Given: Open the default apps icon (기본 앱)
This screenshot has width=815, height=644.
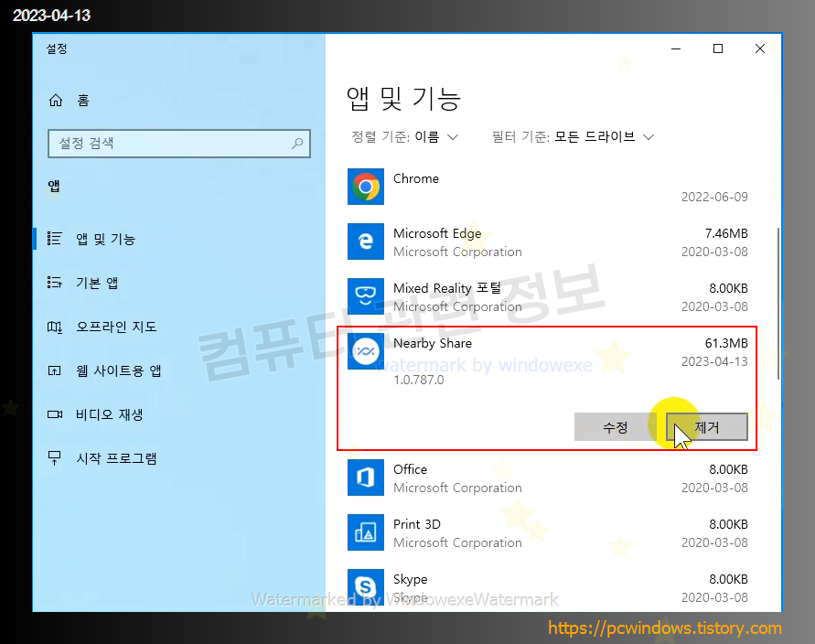Looking at the screenshot, I should click(55, 283).
